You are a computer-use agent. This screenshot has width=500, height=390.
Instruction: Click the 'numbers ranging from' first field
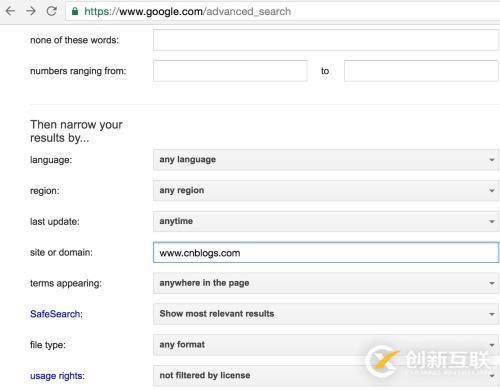coord(230,71)
